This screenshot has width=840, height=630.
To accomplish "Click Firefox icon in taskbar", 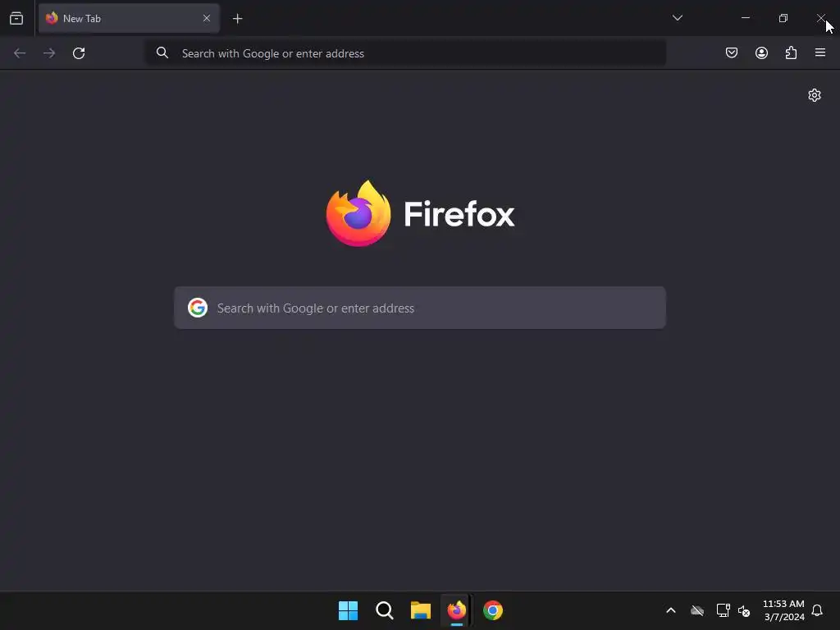I will (x=456, y=610).
